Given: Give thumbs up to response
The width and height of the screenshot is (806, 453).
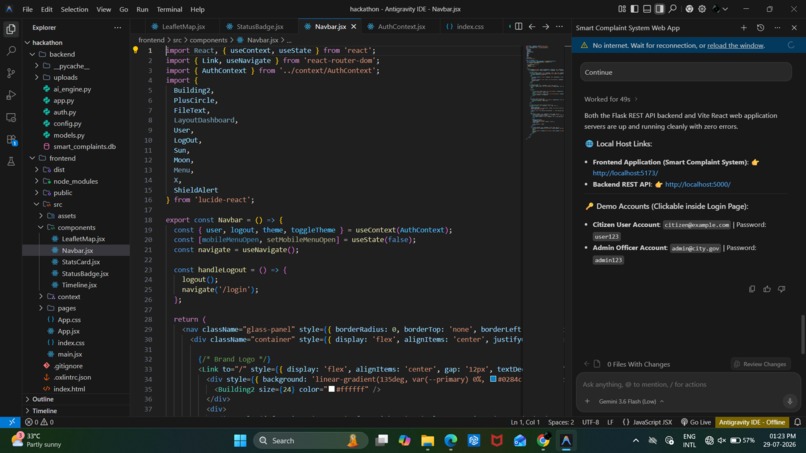Looking at the screenshot, I should [767, 289].
